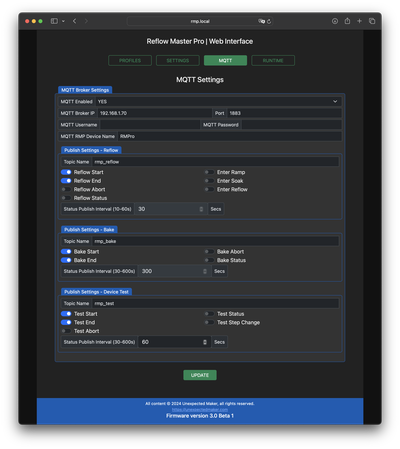The height and width of the screenshot is (449, 400).
Task: Edit the rmp_bake topic name field
Action: point(215,241)
